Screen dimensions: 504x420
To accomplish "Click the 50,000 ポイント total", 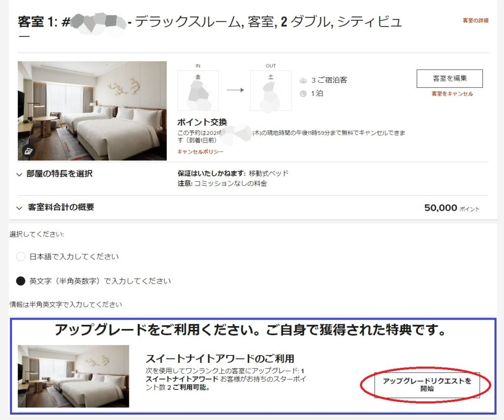I will click(x=452, y=208).
